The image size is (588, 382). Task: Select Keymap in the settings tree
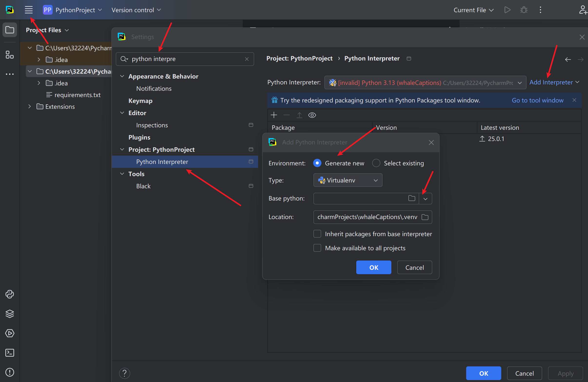coord(140,101)
